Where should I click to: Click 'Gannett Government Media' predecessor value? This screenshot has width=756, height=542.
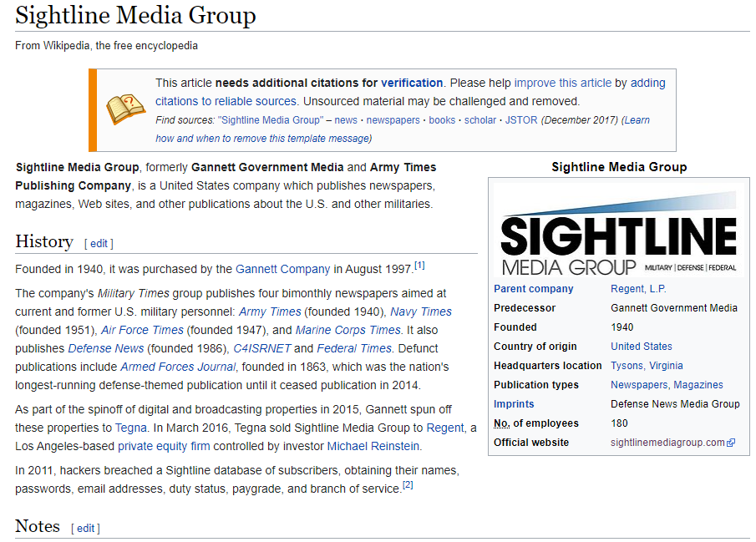coord(674,308)
